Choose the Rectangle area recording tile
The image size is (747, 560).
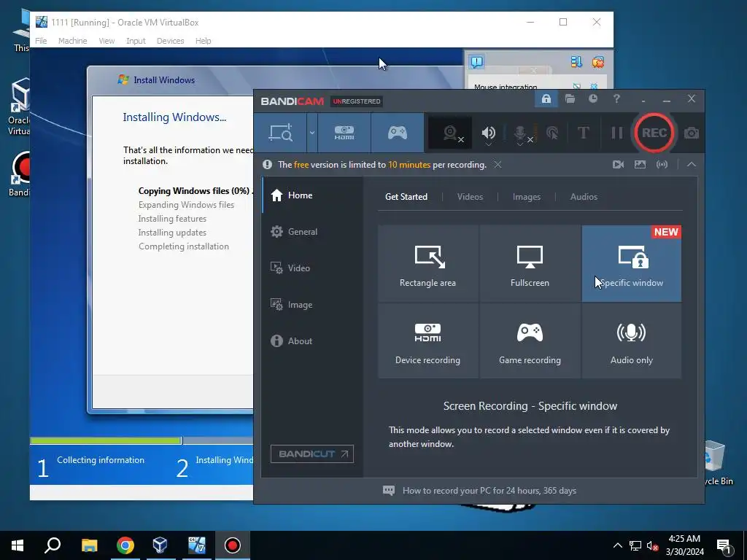[x=427, y=263]
